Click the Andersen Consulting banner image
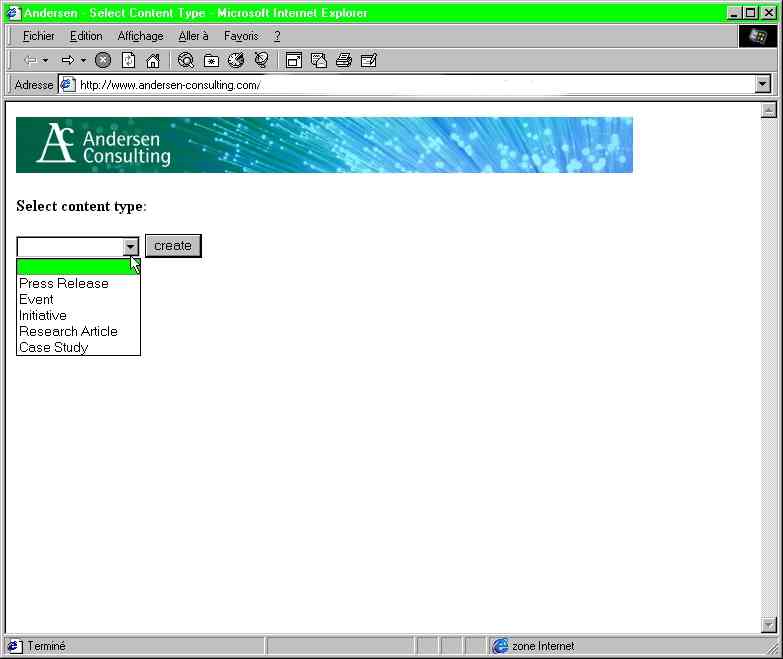783x659 pixels. coord(324,145)
